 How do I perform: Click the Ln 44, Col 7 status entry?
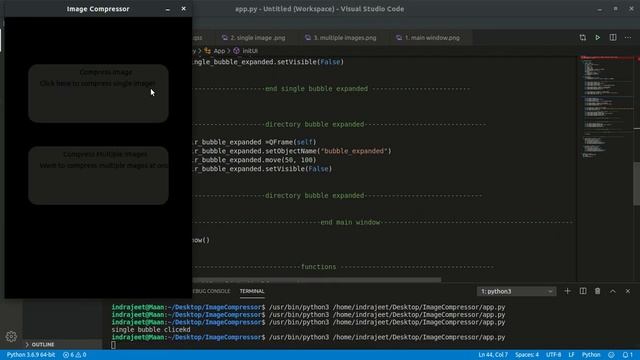(493, 355)
